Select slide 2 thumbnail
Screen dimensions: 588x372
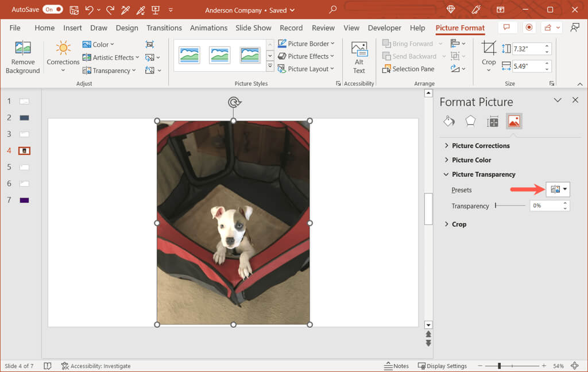[24, 118]
